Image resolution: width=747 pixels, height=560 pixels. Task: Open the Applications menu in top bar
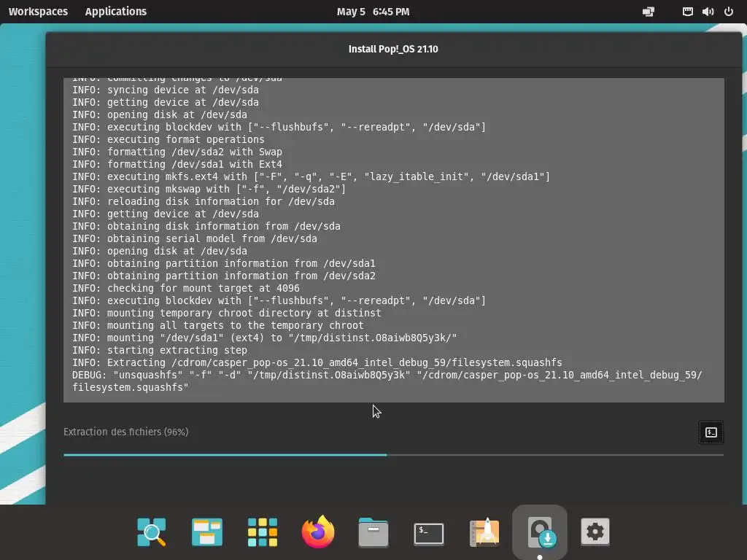[116, 12]
